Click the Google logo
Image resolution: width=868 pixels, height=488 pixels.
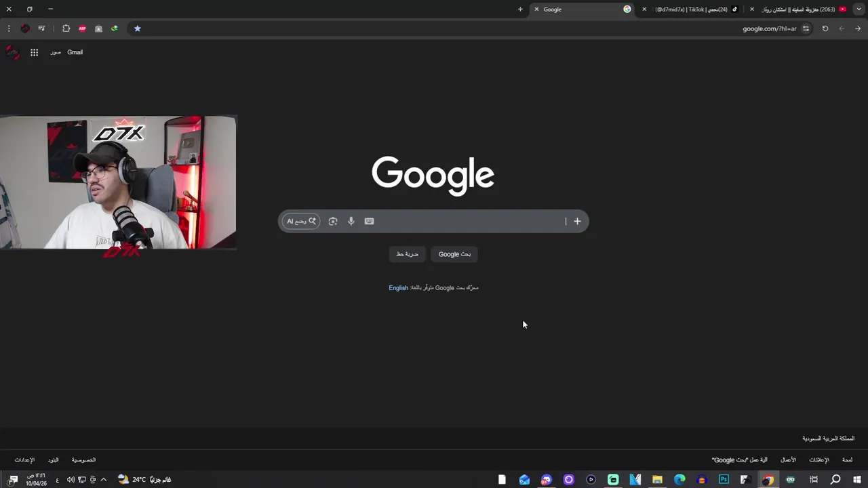click(x=433, y=176)
